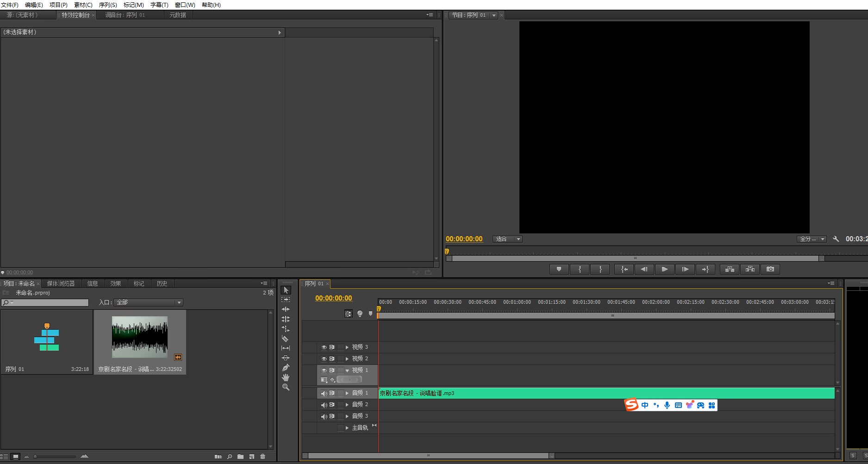The height and width of the screenshot is (464, 868).
Task: Expand the 音频 2 track
Action: [x=347, y=405]
